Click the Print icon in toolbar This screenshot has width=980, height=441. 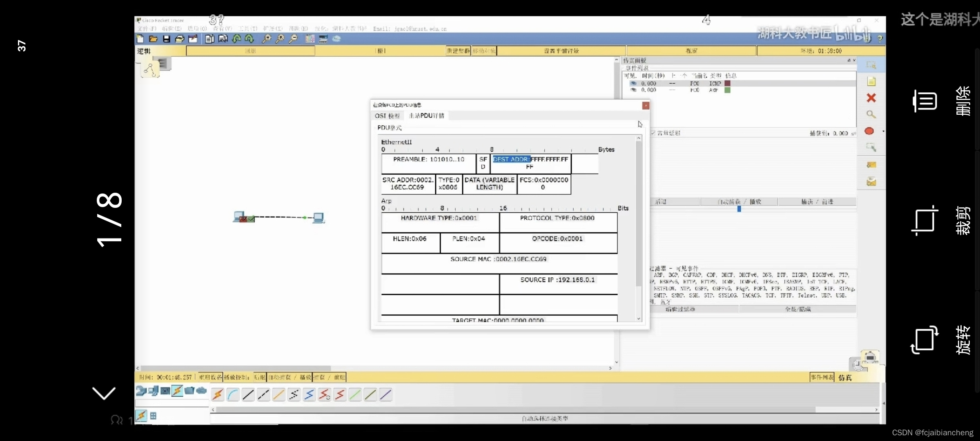tap(179, 39)
